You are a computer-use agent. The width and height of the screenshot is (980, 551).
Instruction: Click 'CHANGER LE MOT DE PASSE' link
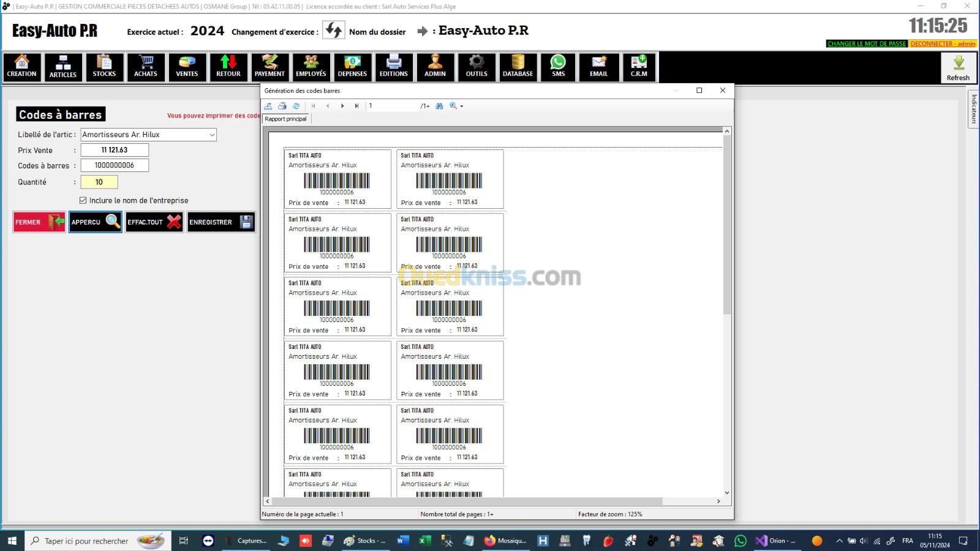(866, 43)
